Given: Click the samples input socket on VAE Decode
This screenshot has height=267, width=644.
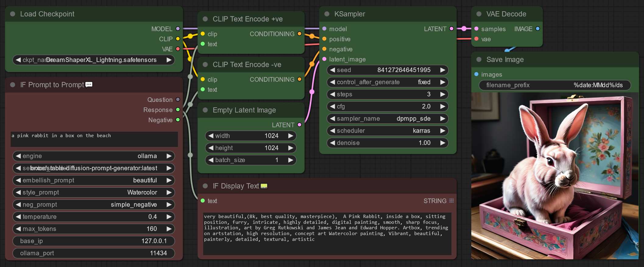Looking at the screenshot, I should coord(476,29).
